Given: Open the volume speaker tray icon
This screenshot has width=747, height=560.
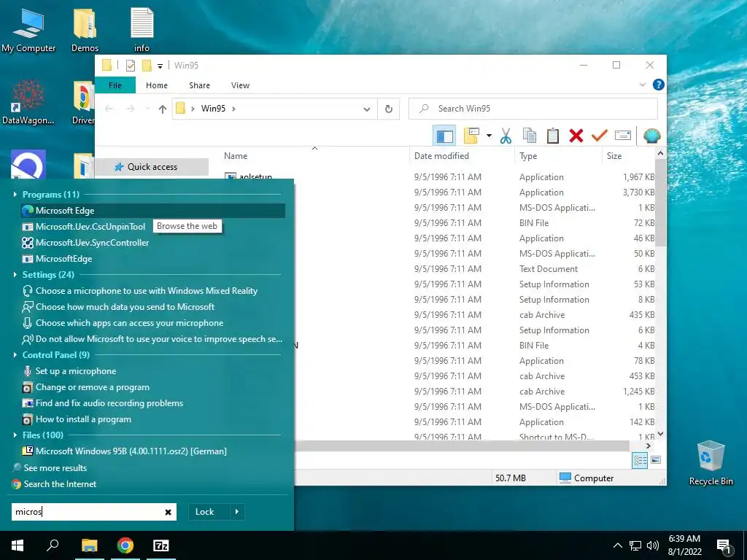Looking at the screenshot, I should point(653,545).
